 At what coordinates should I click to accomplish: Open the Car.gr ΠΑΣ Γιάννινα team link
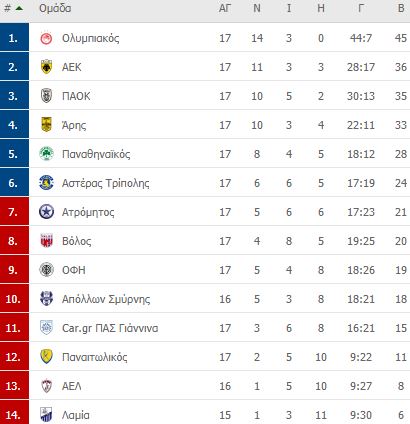110,328
